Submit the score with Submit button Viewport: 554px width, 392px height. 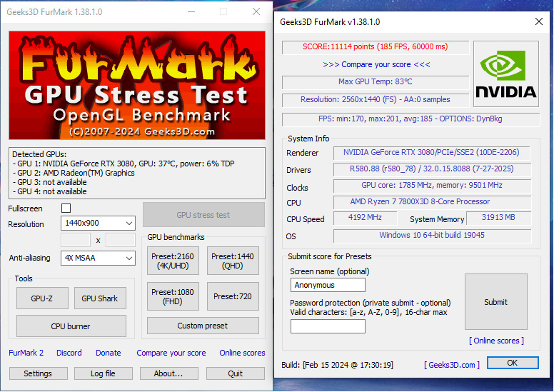point(495,302)
